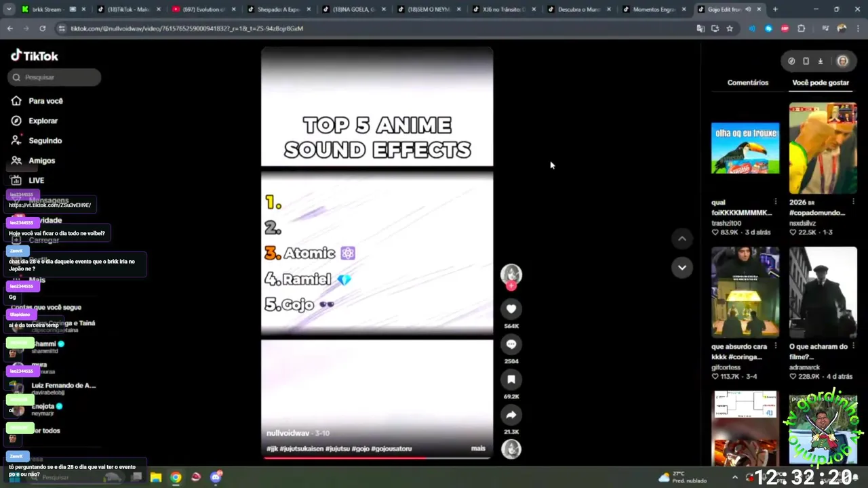Go back in Chrome
The height and width of the screenshot is (488, 868).
coord(9,28)
